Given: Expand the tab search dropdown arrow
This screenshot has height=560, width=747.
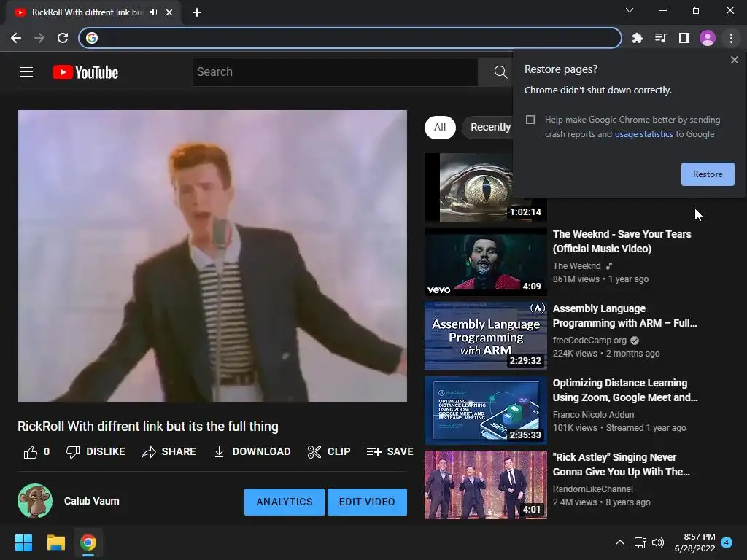Looking at the screenshot, I should 630,10.
